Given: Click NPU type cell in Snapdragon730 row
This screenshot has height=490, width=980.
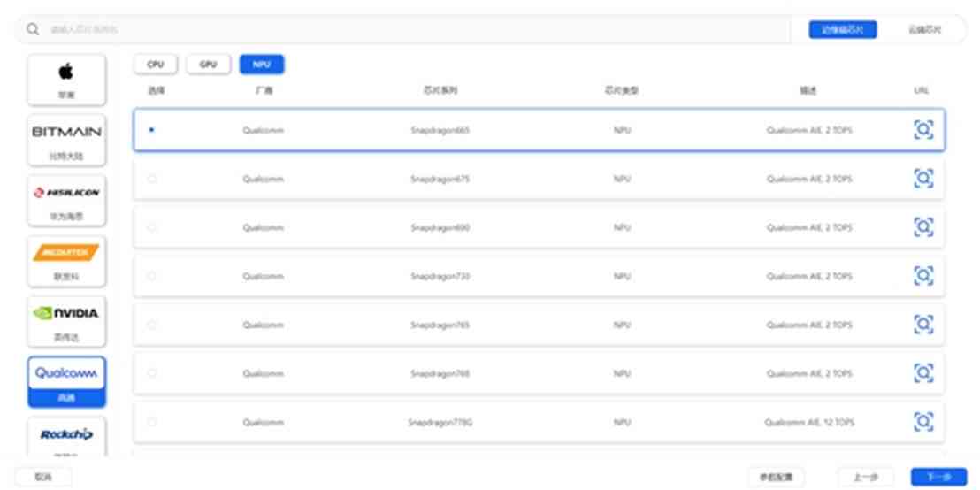Looking at the screenshot, I should tap(622, 276).
